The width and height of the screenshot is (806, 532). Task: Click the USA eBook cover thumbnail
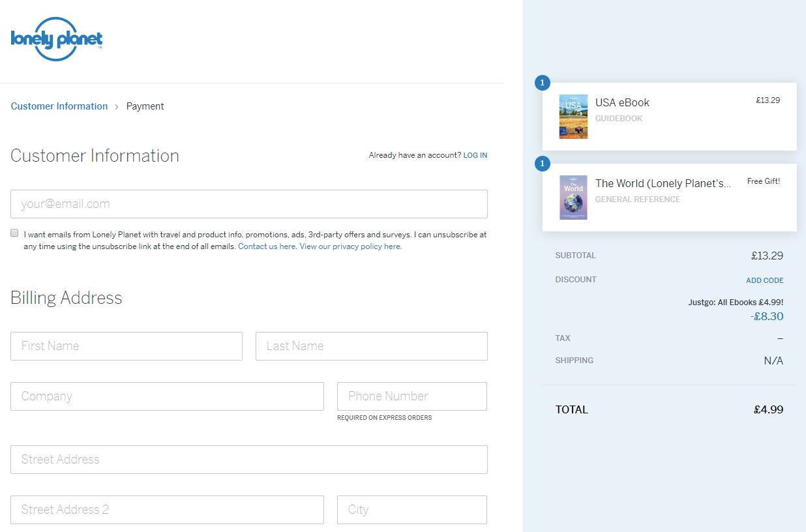573,117
